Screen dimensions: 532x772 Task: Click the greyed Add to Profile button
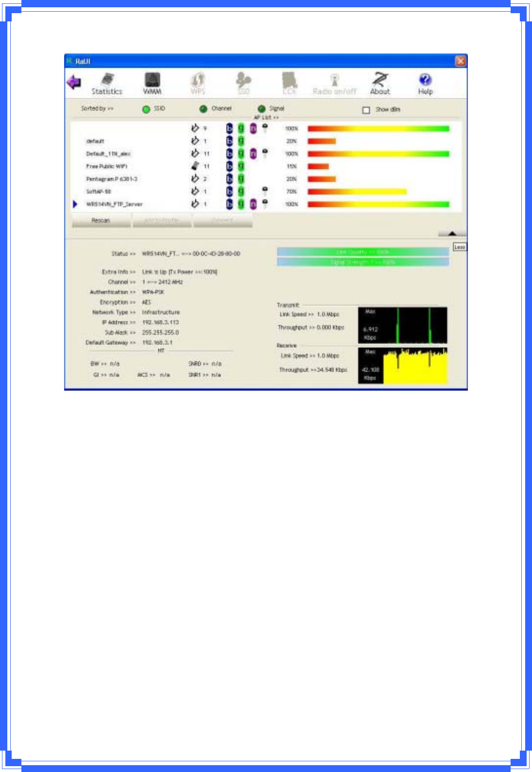click(161, 221)
